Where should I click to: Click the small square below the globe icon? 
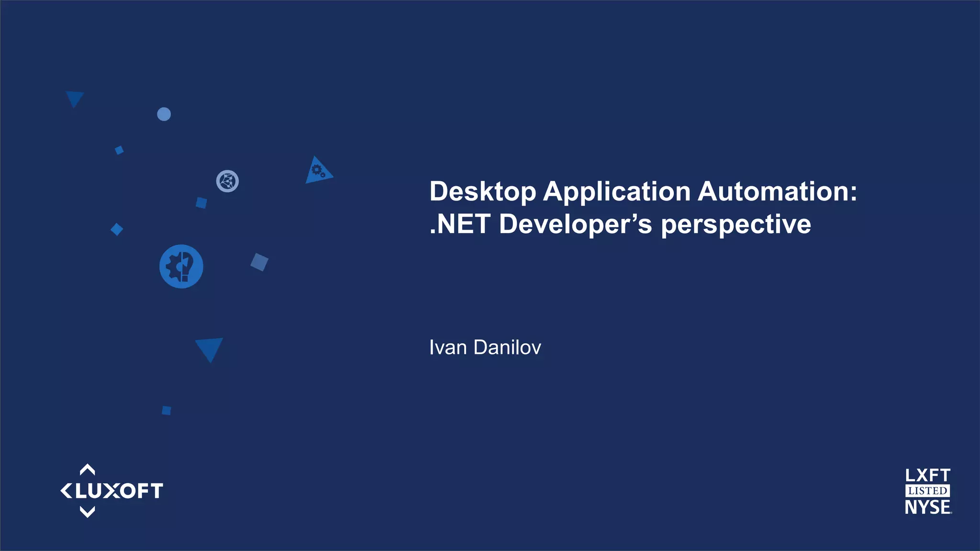pyautogui.click(x=201, y=203)
